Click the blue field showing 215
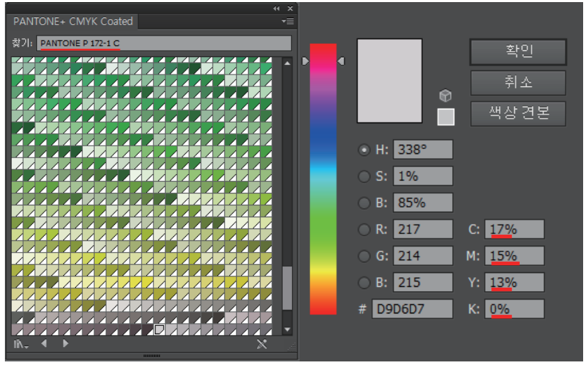Image resolution: width=588 pixels, height=367 pixels. click(x=423, y=282)
